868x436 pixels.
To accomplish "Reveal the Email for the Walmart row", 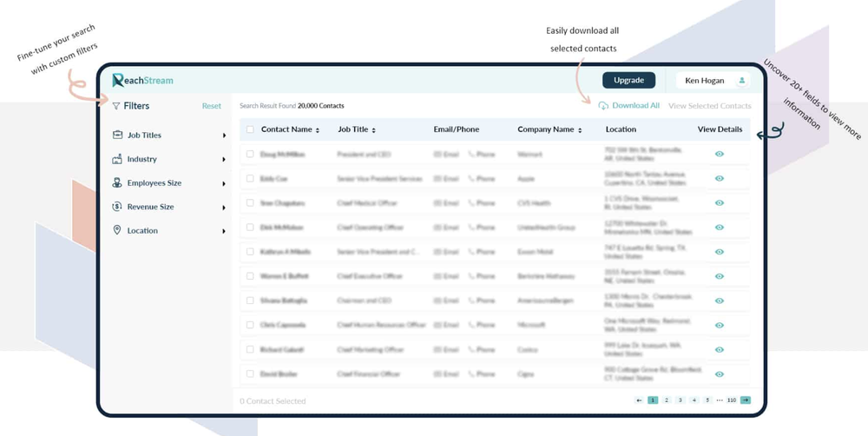I will click(x=446, y=154).
